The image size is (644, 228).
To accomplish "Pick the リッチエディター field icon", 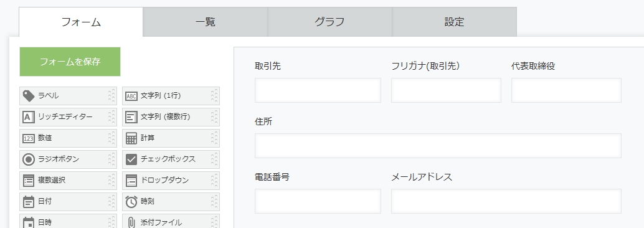I will click(x=29, y=117).
